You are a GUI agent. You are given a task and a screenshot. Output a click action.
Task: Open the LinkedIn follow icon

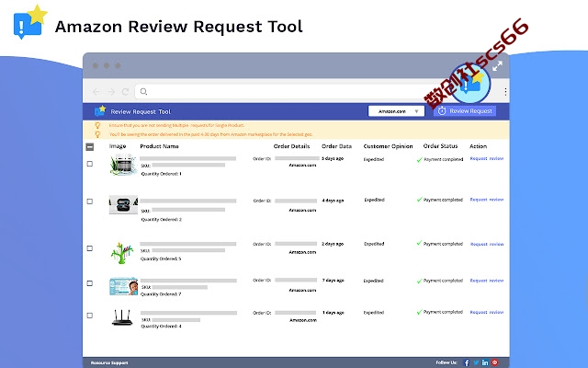(x=485, y=362)
